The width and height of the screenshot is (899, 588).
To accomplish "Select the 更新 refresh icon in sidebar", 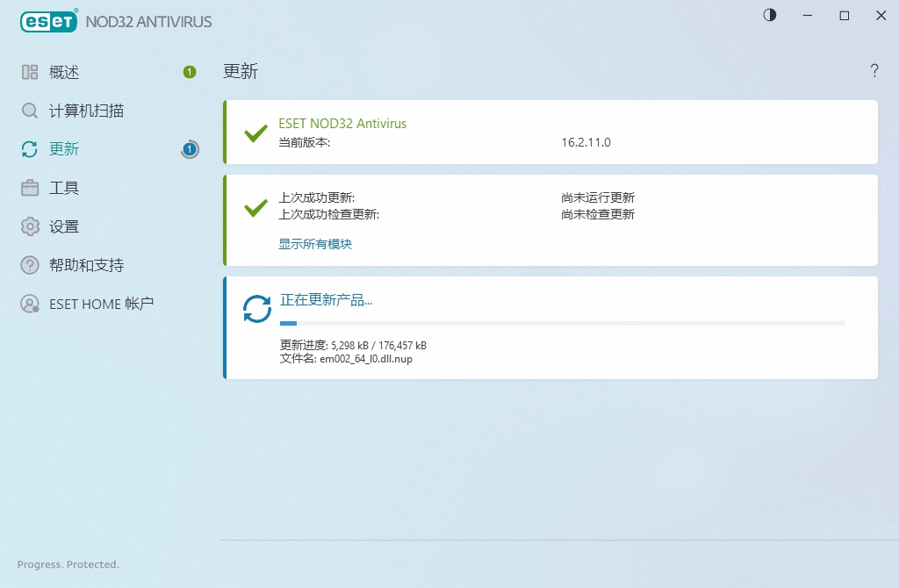I will (30, 149).
